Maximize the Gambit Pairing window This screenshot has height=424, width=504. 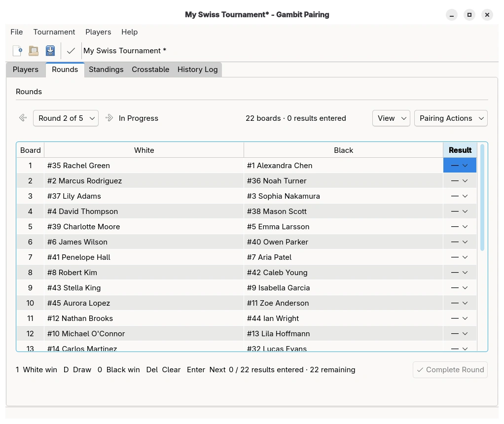pos(469,15)
